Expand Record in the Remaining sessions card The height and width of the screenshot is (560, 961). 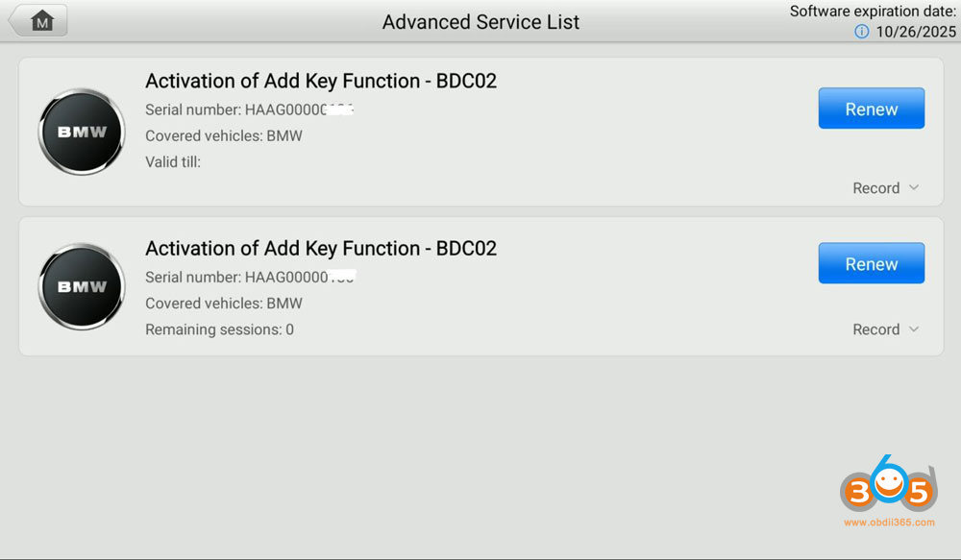(885, 329)
